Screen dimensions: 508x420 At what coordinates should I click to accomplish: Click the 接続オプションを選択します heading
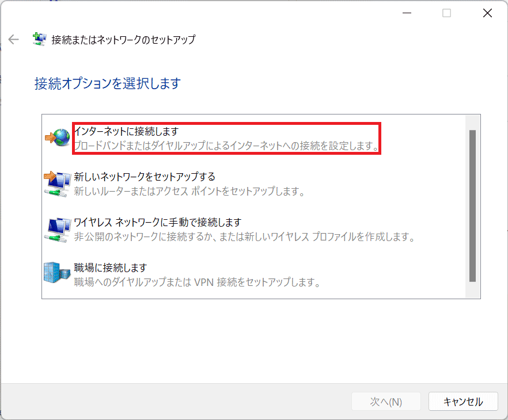(x=108, y=83)
